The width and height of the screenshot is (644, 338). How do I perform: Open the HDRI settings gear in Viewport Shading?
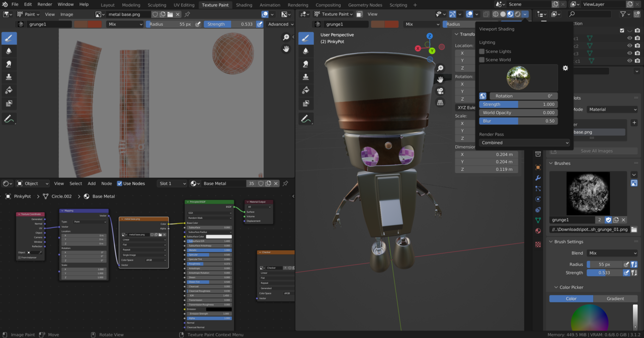[565, 68]
